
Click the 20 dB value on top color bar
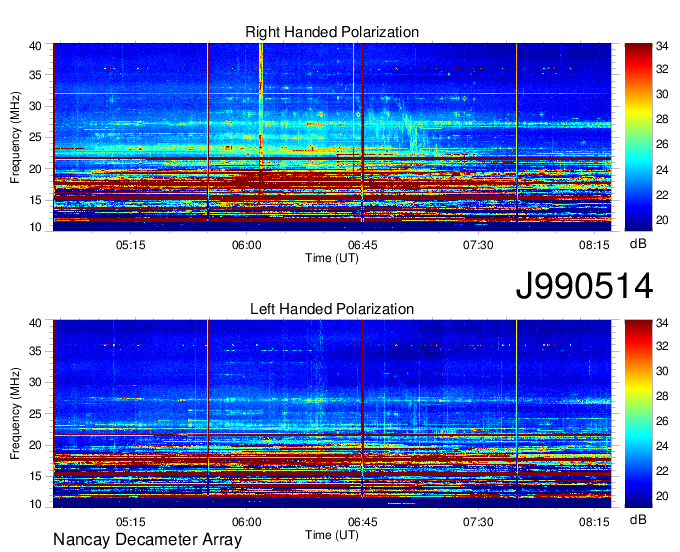click(x=662, y=220)
